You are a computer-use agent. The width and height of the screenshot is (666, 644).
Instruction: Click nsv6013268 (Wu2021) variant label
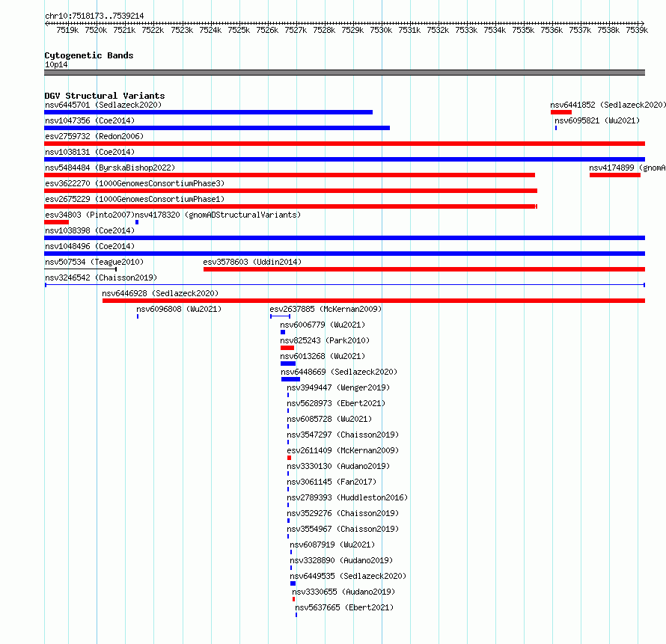coord(323,356)
